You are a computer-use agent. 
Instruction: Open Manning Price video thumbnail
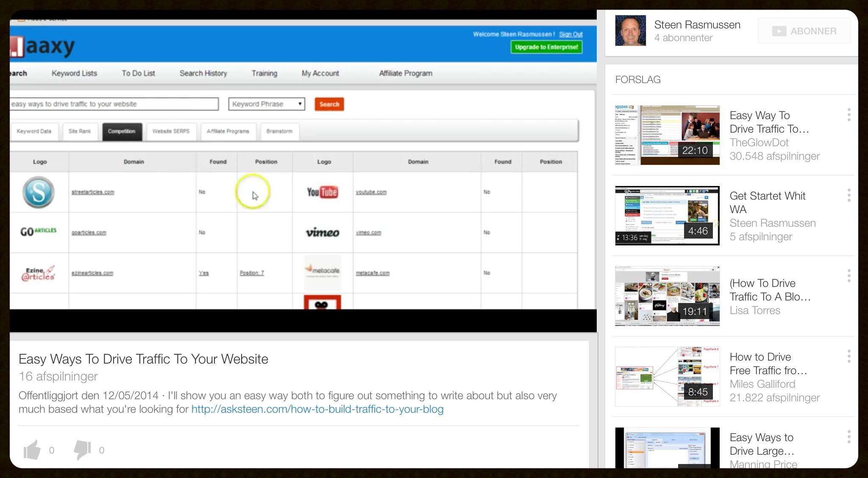pos(668,447)
